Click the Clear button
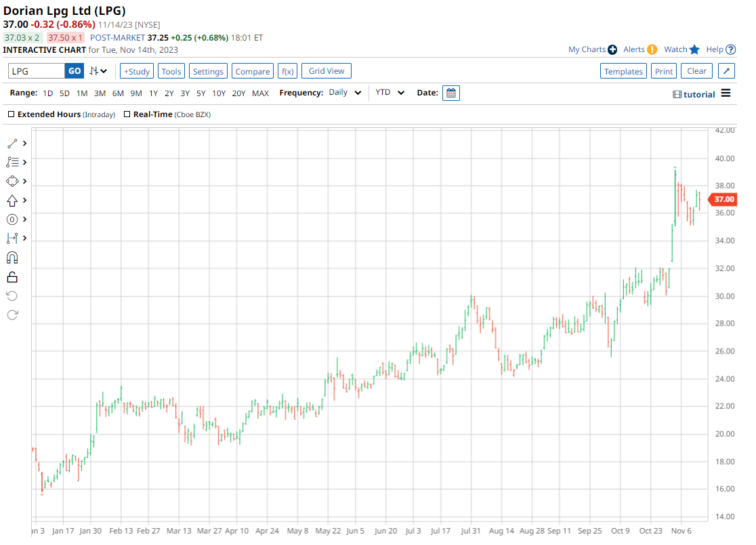The image size is (756, 545). [x=696, y=71]
